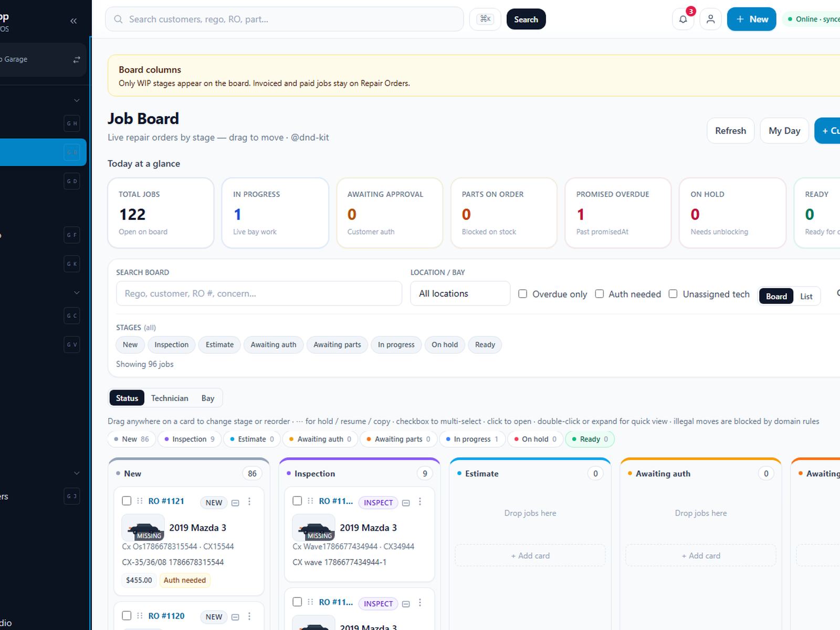Select the Board view toggle
This screenshot has height=630, width=840.
(776, 297)
